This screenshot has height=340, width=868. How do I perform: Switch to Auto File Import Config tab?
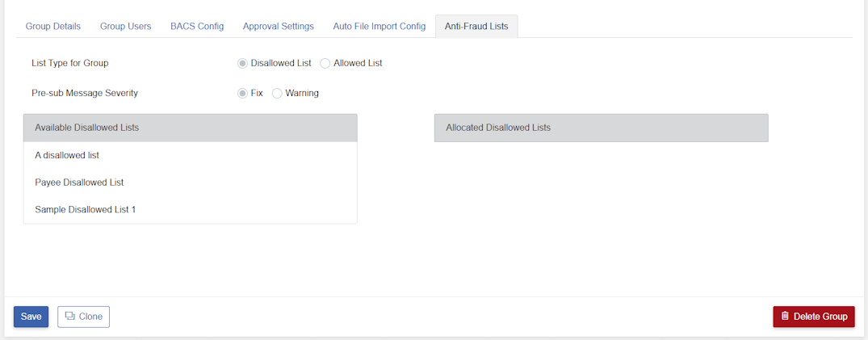point(379,26)
